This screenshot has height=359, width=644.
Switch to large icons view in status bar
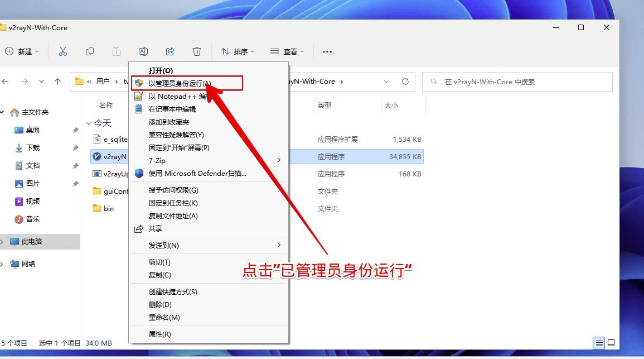[x=611, y=343]
